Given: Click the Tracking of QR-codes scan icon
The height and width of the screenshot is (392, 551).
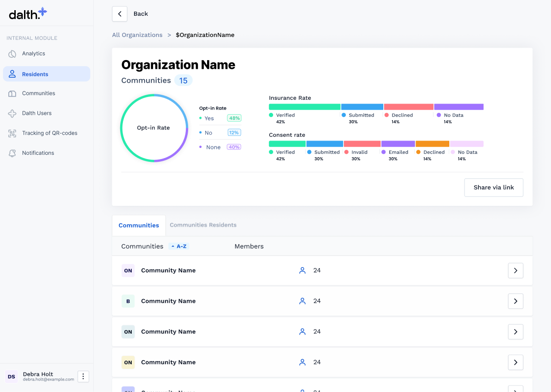Looking at the screenshot, I should [x=12, y=133].
